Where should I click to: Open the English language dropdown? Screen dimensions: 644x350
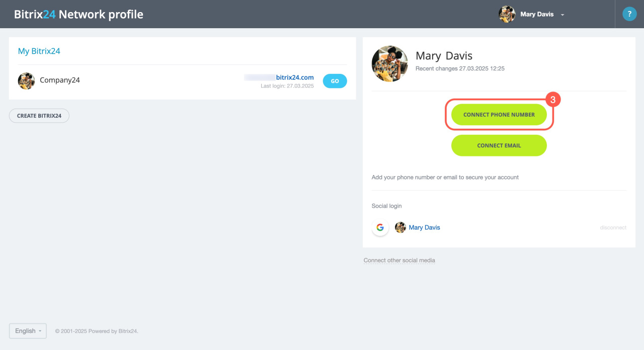click(28, 331)
